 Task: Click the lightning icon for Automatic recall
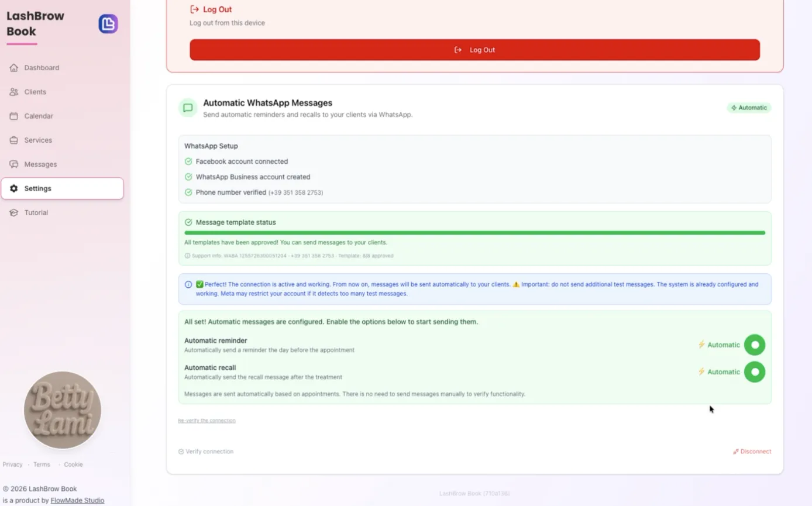click(x=701, y=371)
